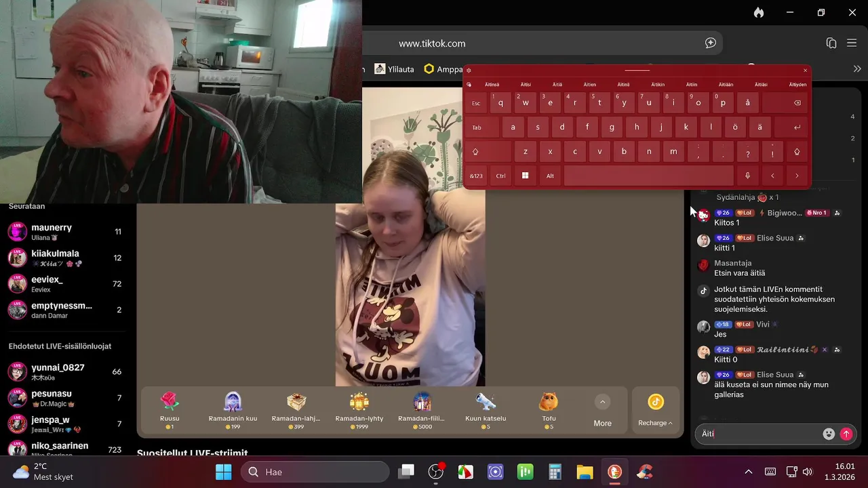The width and height of the screenshot is (868, 488).
Task: Tap the backspace key on touch keyboard
Action: [x=786, y=103]
